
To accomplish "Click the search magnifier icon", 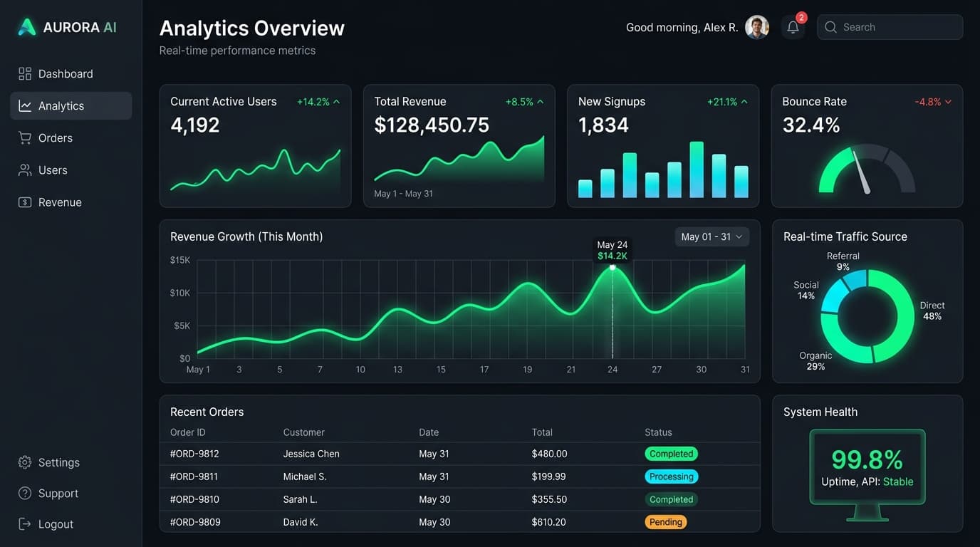I will (x=830, y=27).
